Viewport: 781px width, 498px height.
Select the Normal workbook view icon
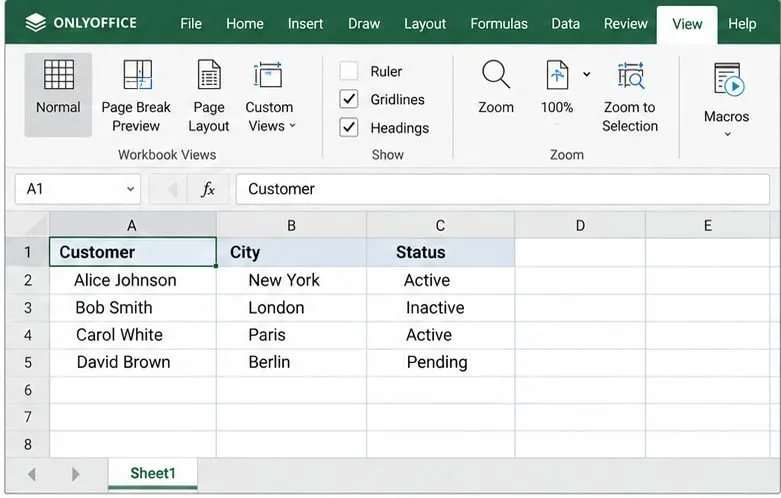point(58,75)
